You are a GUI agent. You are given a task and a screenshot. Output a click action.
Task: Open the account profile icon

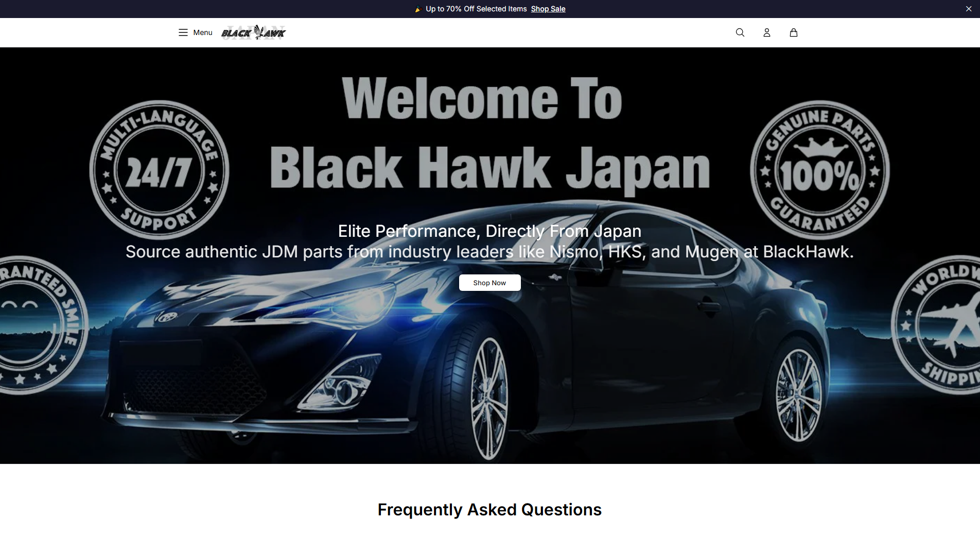click(767, 32)
